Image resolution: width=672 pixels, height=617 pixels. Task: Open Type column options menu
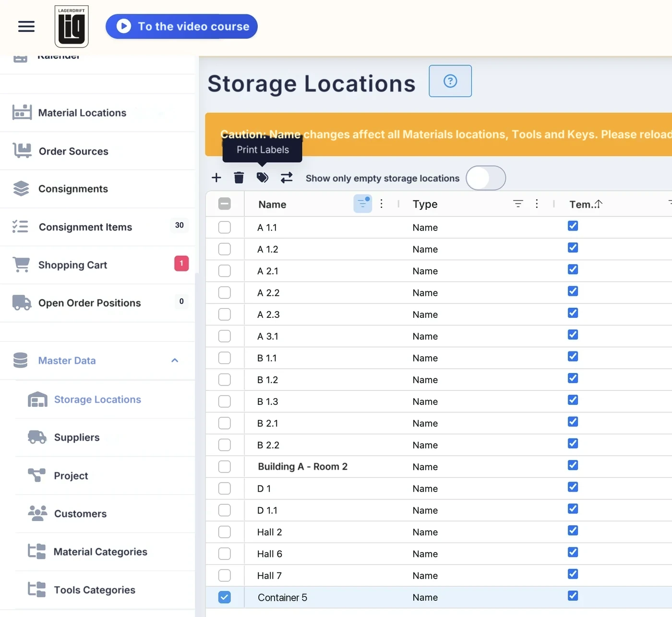click(x=537, y=204)
